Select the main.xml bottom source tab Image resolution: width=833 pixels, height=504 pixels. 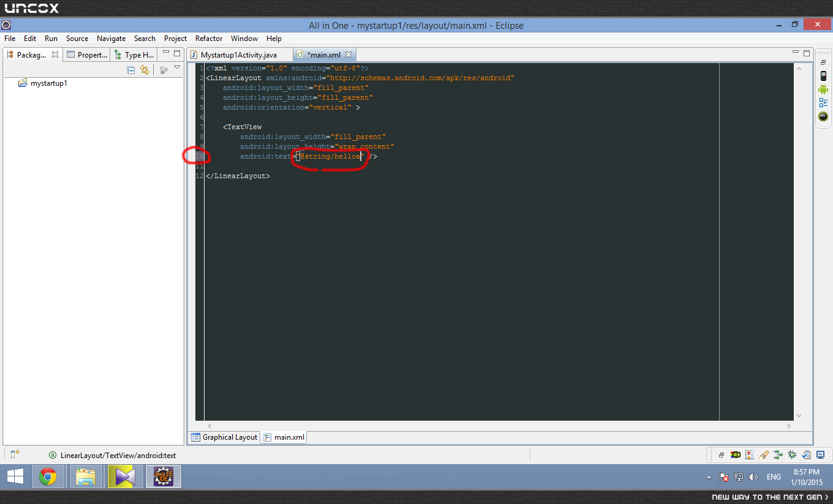pos(284,437)
